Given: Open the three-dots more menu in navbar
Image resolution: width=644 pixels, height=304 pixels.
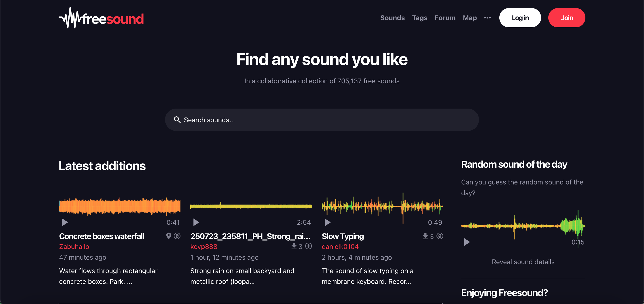Looking at the screenshot, I should coord(487,18).
